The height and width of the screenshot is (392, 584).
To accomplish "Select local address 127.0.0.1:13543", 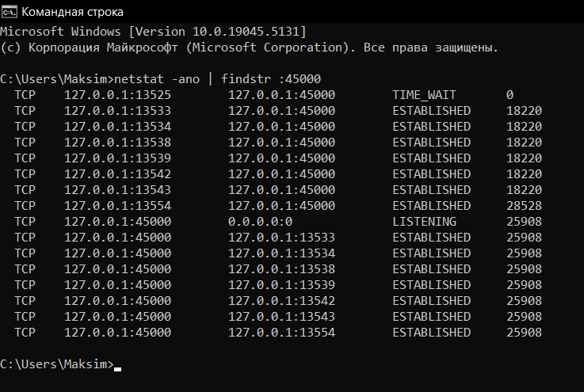I will [117, 190].
